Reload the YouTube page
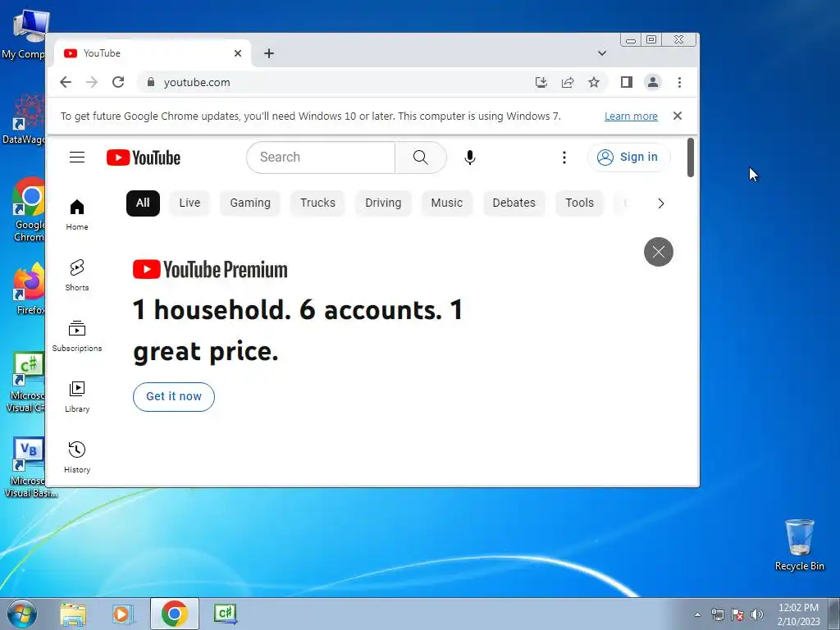This screenshot has width=840, height=630. (118, 82)
